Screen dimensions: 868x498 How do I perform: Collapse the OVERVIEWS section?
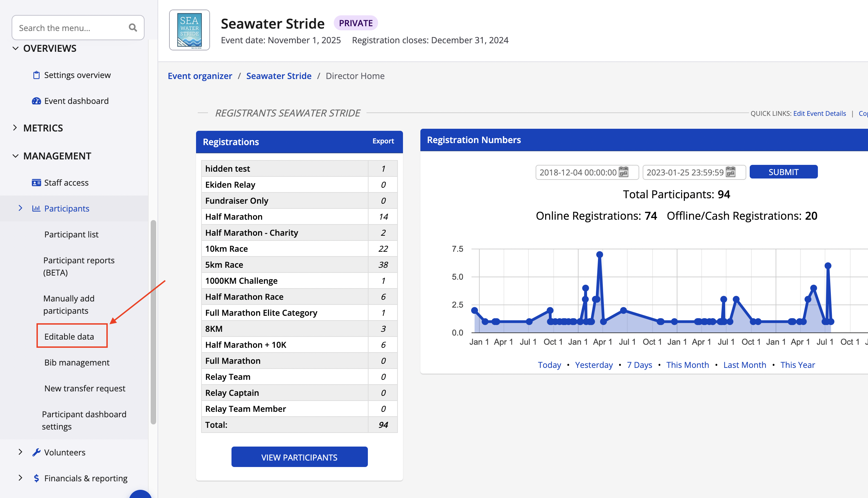[x=15, y=48]
